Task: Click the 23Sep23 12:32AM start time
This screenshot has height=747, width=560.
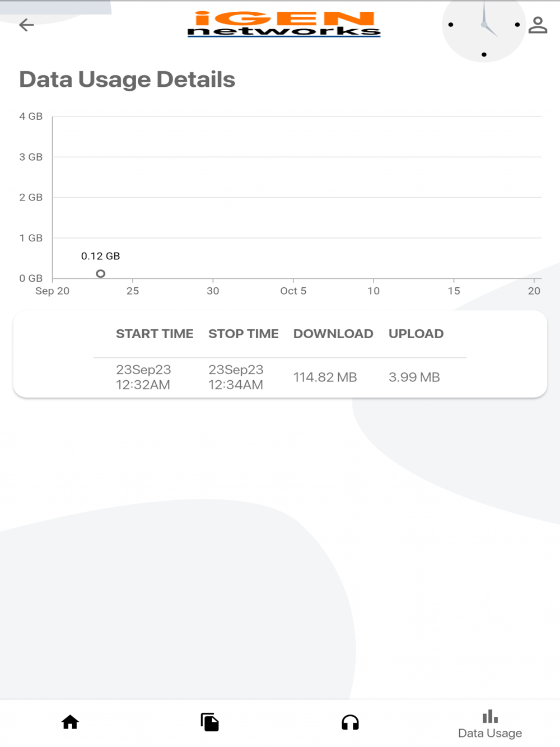Action: pyautogui.click(x=143, y=377)
